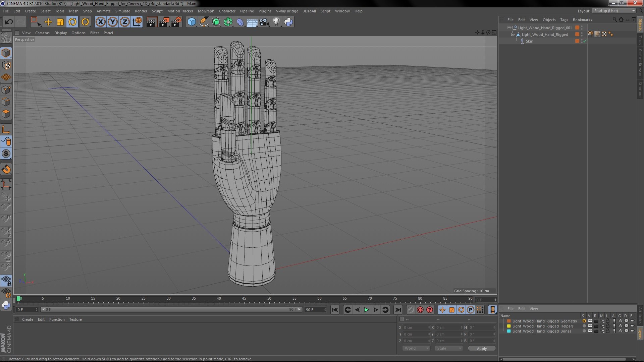Toggle visibility dots for Light_Wood_Hand_Rigged_001
644x362 pixels.
582,28
